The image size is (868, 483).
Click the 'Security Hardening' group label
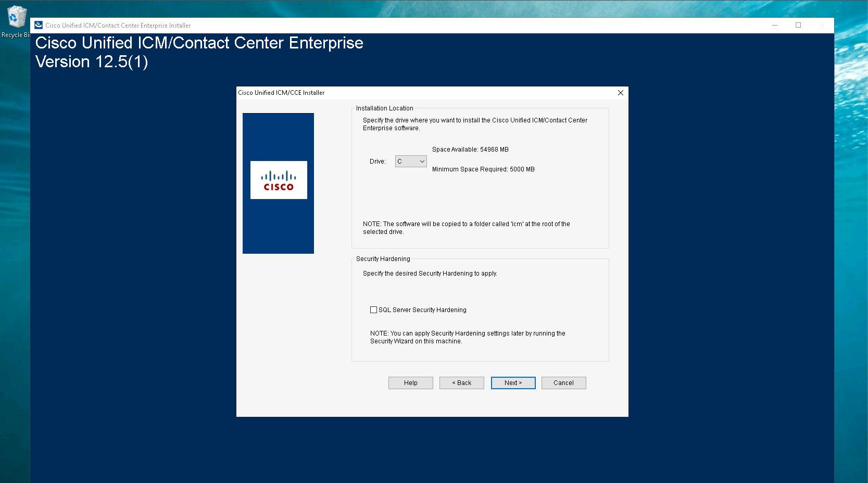pos(383,259)
